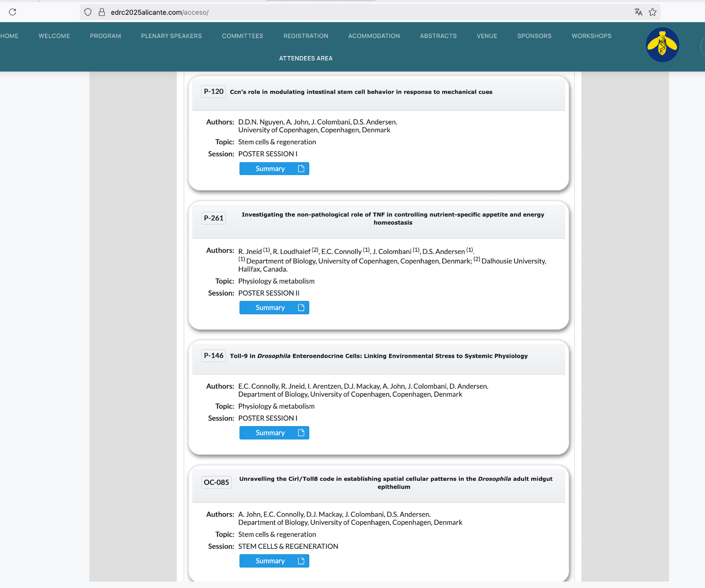The image size is (705, 588).
Task: Click the P-120 abstract code label
Action: click(213, 91)
